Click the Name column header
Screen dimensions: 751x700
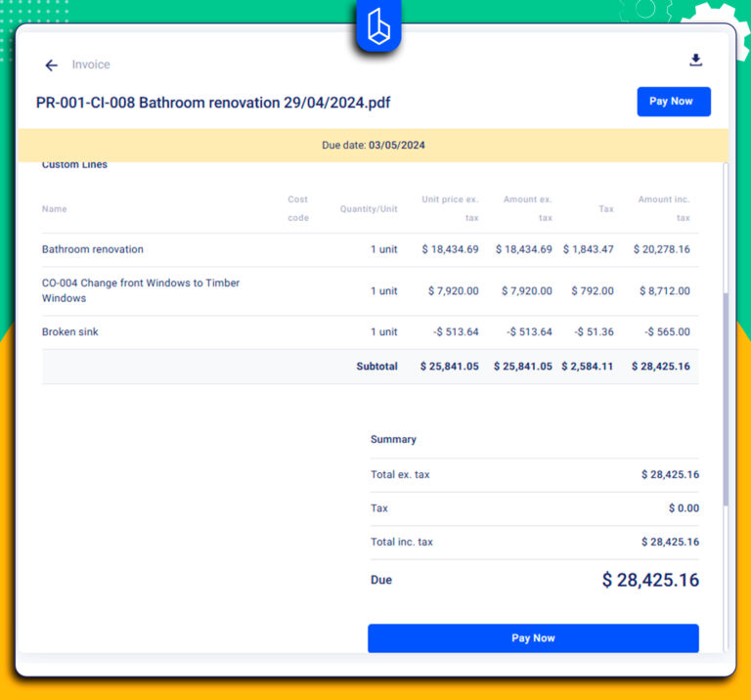pos(54,209)
